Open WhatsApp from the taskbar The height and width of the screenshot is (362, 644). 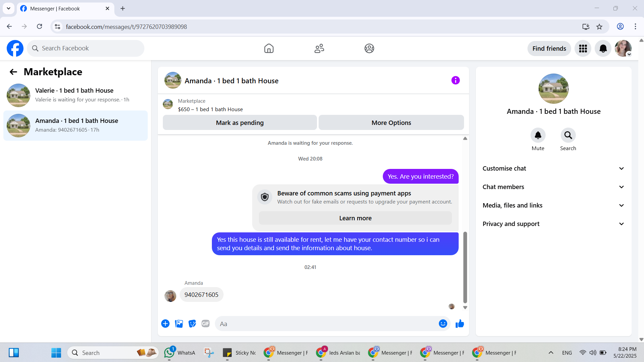[180, 353]
